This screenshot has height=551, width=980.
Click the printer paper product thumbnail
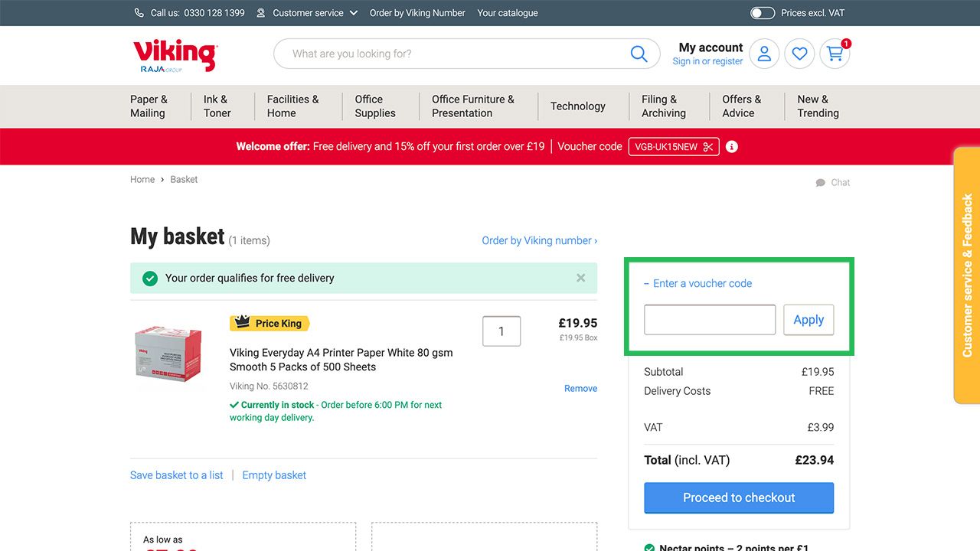click(x=168, y=352)
